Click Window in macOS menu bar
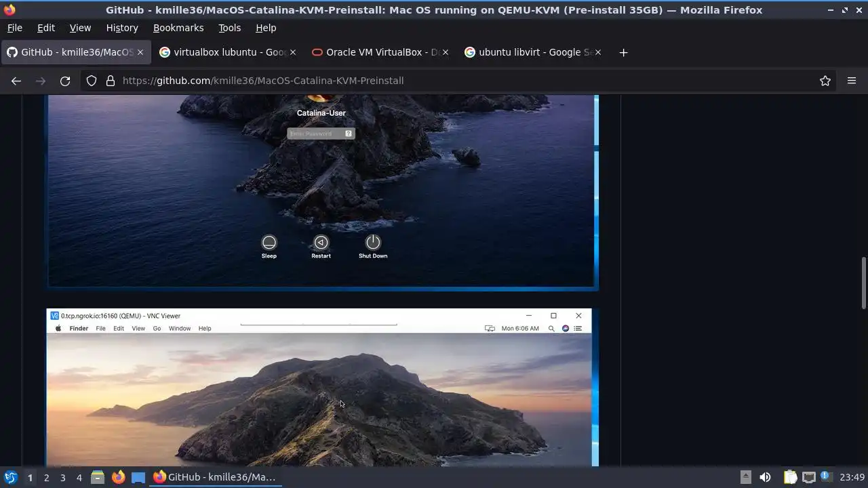The image size is (868, 488). point(180,329)
